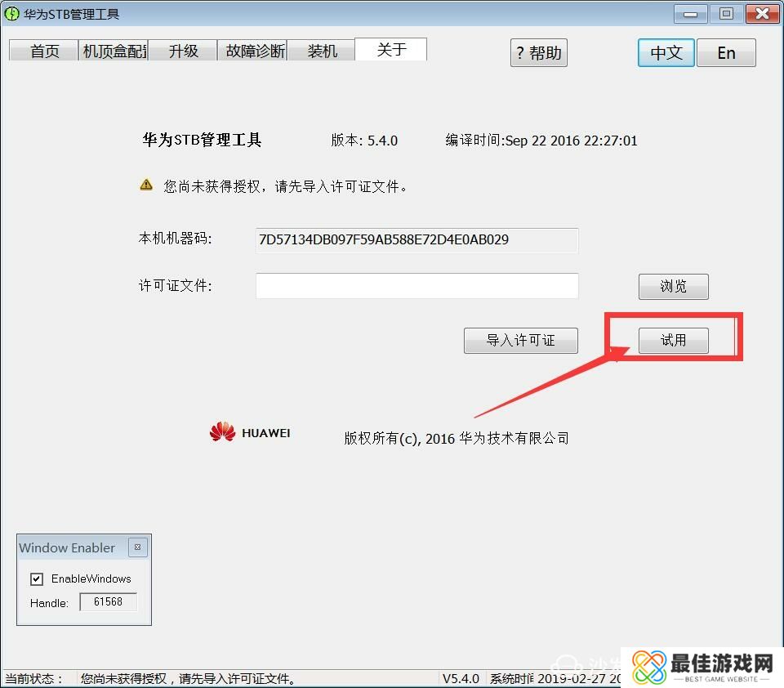Image resolution: width=784 pixels, height=688 pixels.
Task: Click the 许可证文件 input field
Action: [416, 286]
